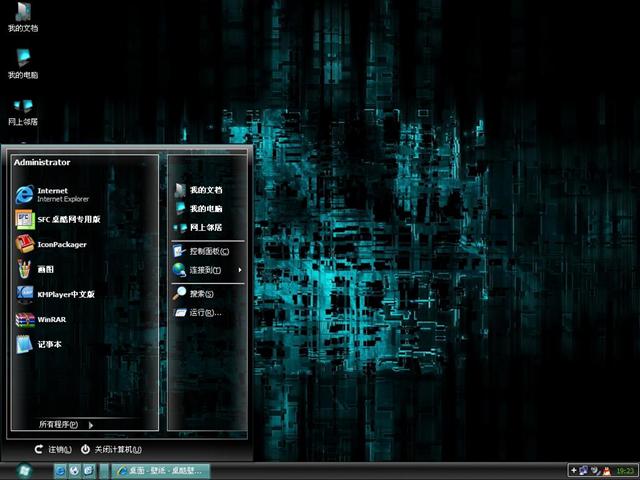Image resolution: width=640 pixels, height=480 pixels.
Task: Open 控制面板 in the Start menu
Action: 207,251
